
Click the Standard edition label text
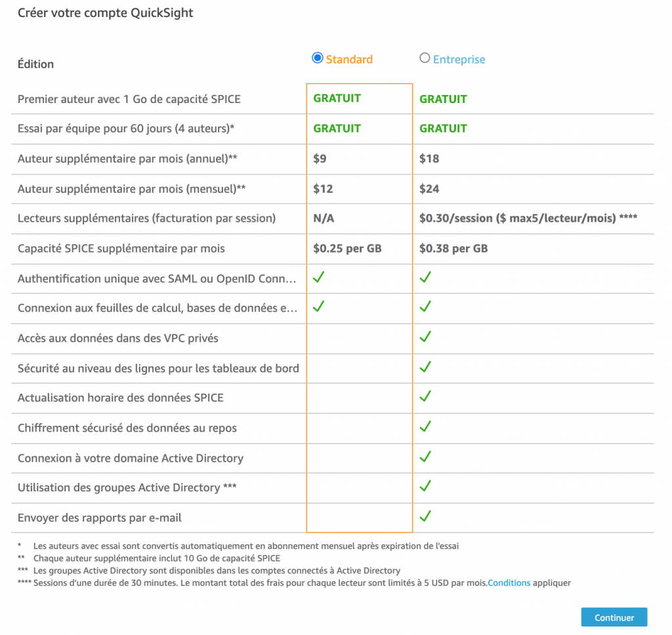[x=349, y=60]
